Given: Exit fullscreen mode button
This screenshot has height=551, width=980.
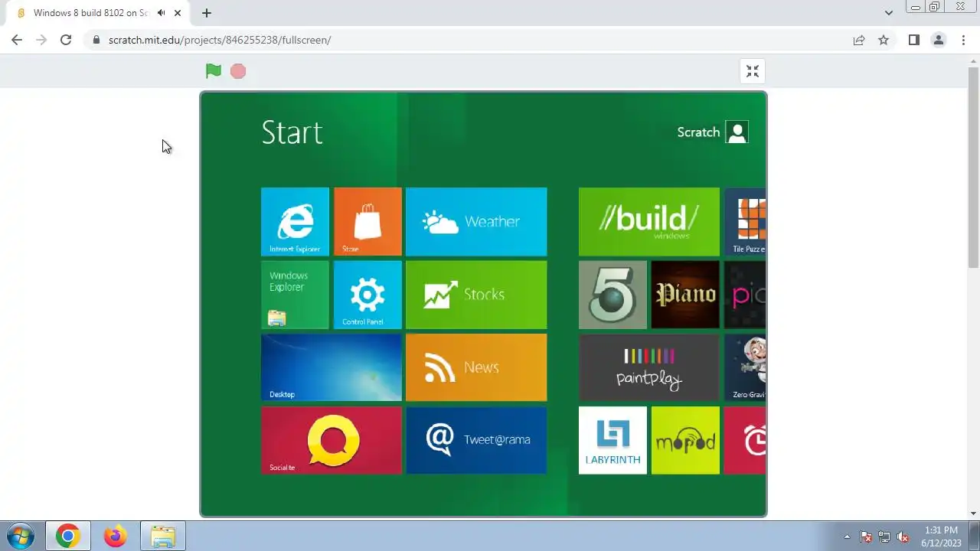Looking at the screenshot, I should tap(753, 71).
